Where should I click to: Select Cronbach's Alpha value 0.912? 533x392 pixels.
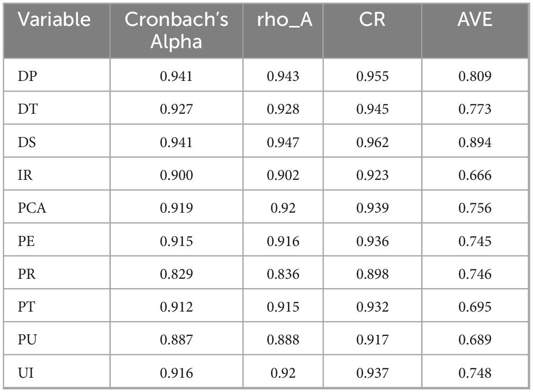coord(176,307)
